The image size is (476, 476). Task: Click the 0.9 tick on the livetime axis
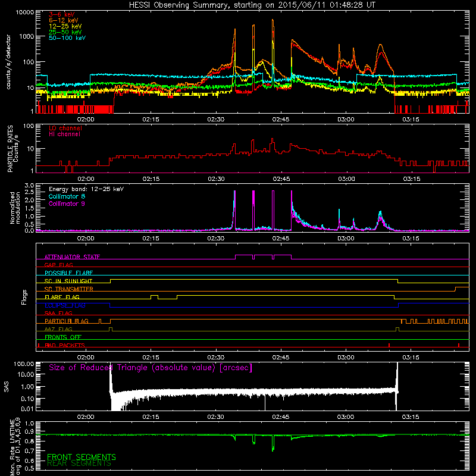(x=30, y=431)
